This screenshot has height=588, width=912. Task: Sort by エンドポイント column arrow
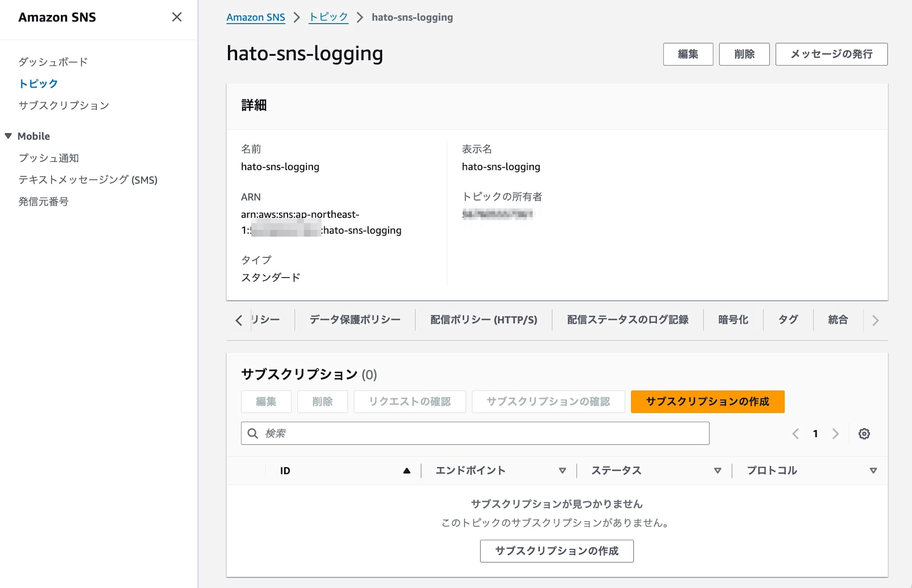[x=562, y=471]
